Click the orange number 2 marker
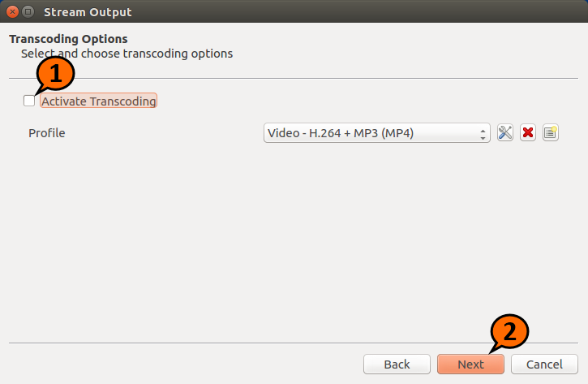This screenshot has height=384, width=588. click(x=510, y=330)
